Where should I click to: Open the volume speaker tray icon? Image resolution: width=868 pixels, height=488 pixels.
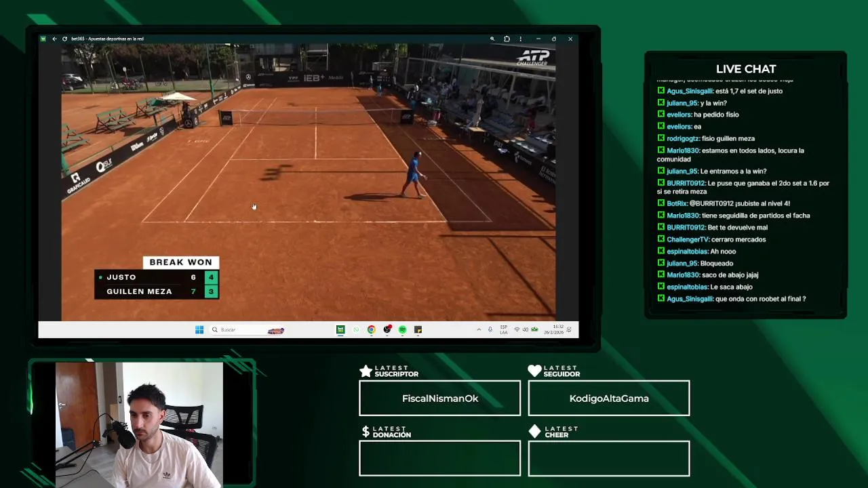click(526, 329)
